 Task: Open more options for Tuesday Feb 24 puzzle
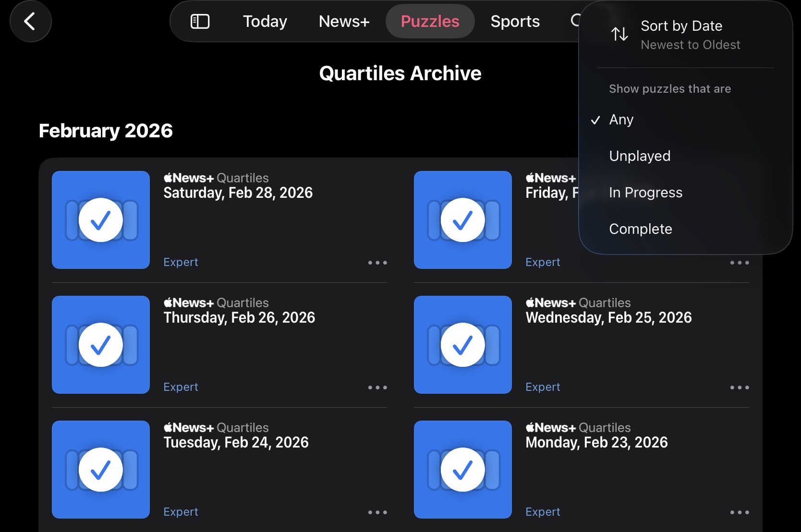(377, 512)
